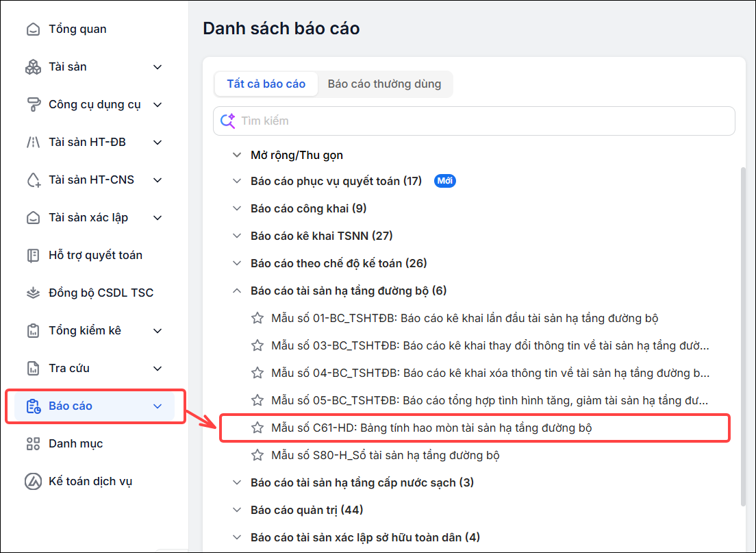The width and height of the screenshot is (756, 553).
Task: Expand the Tài sản xác lập chevron
Action: coord(157,217)
